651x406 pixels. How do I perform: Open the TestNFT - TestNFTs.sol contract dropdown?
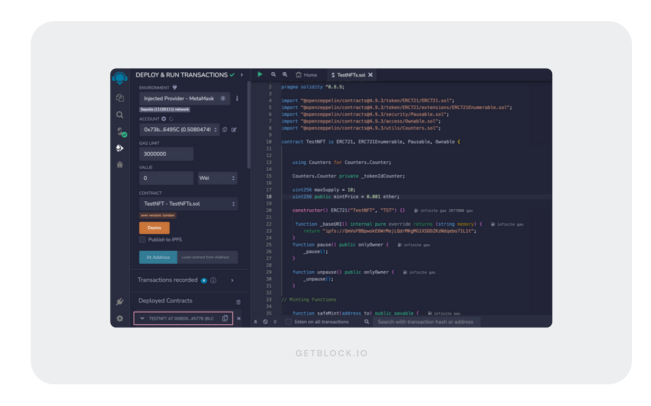point(188,203)
